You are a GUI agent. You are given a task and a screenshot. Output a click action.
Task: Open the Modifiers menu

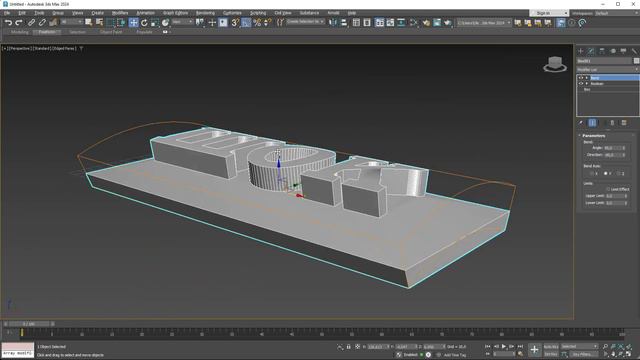120,13
